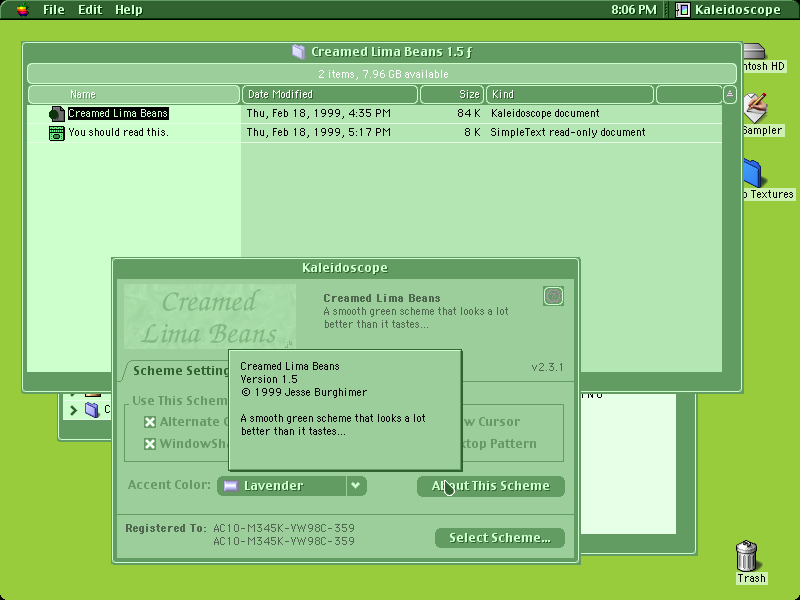This screenshot has width=800, height=600.
Task: Click the date 'Thu, Feb 18, 1999, 5:17 PM'
Action: click(x=318, y=132)
